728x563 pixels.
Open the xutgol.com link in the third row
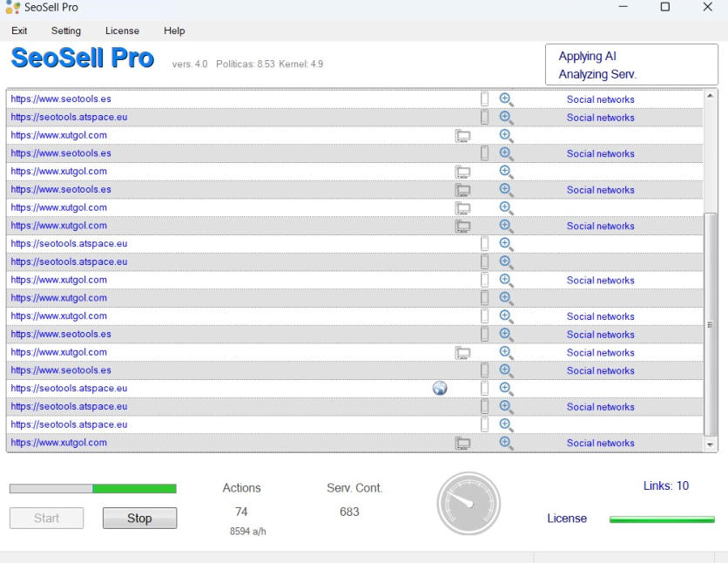coord(58,135)
